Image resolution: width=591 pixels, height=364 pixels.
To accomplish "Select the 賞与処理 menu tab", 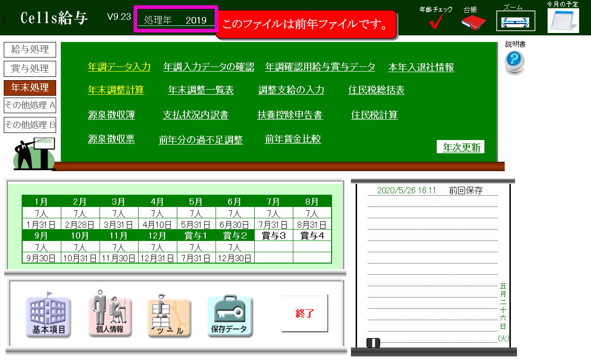I will tap(30, 68).
